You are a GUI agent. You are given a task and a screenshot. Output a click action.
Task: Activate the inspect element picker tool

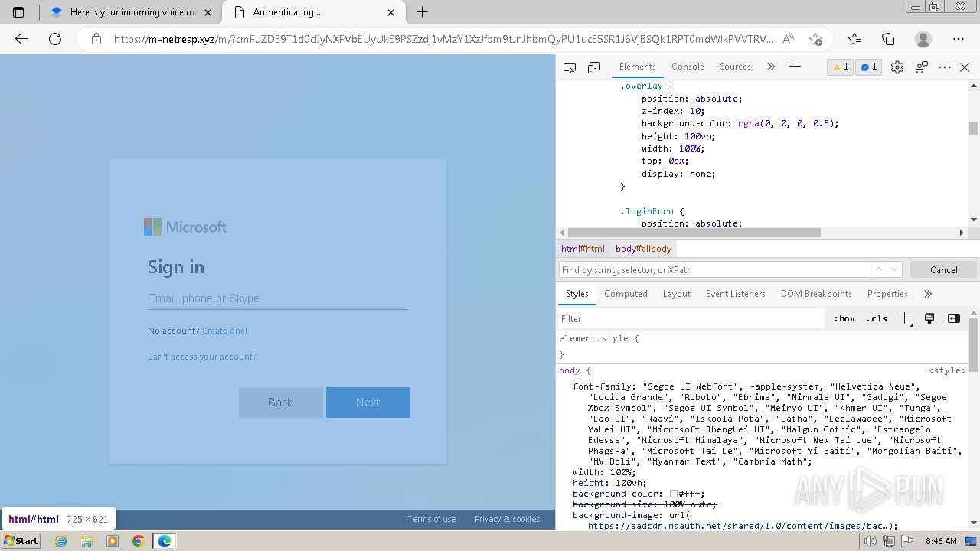point(570,67)
